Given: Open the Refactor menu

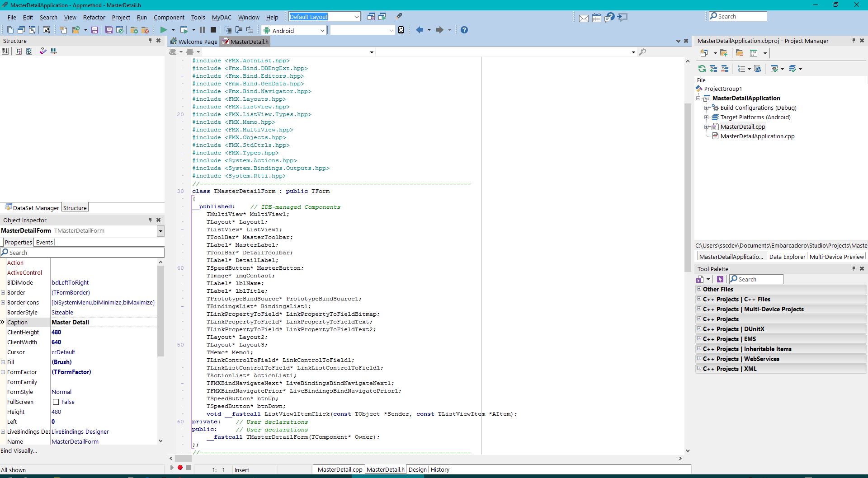Looking at the screenshot, I should 94,18.
